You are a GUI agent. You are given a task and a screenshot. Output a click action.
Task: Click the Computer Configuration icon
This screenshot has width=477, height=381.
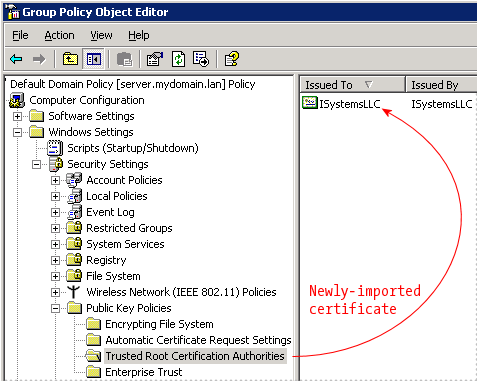point(17,100)
